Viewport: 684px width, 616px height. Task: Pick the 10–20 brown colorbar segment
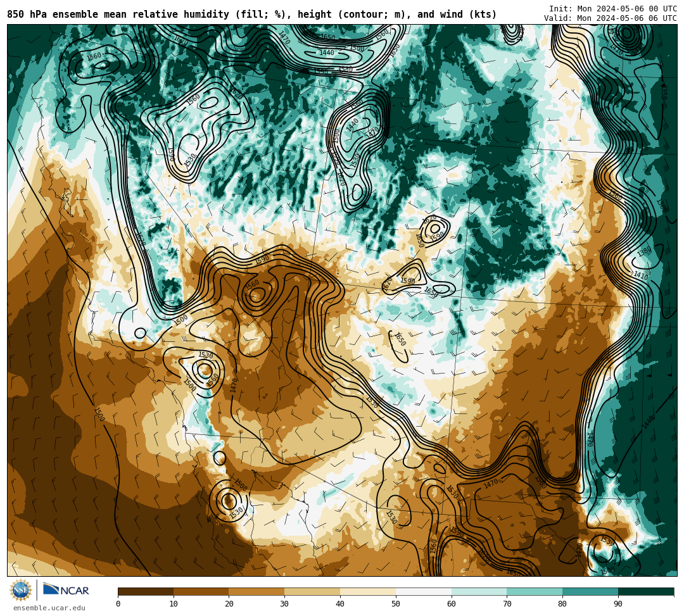[x=201, y=591]
